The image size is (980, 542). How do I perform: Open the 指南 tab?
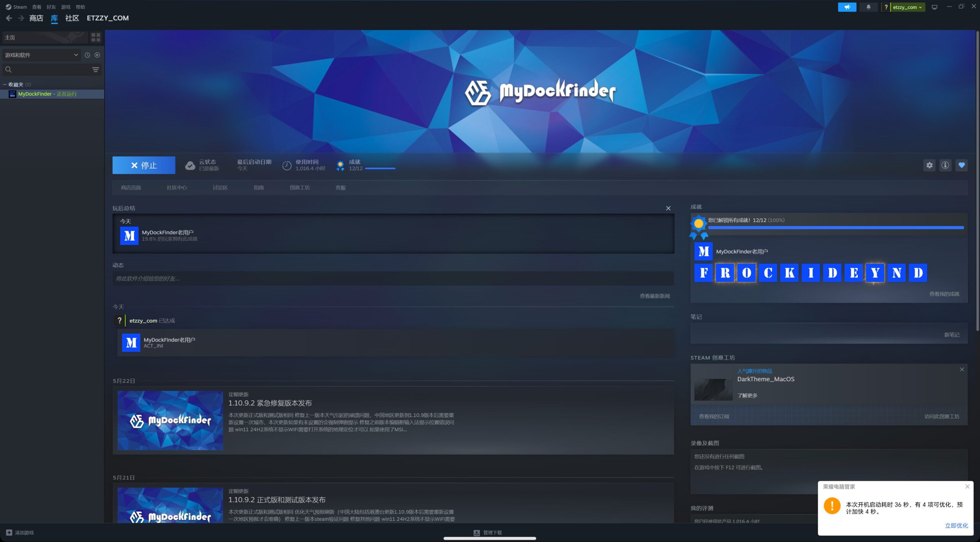click(258, 188)
